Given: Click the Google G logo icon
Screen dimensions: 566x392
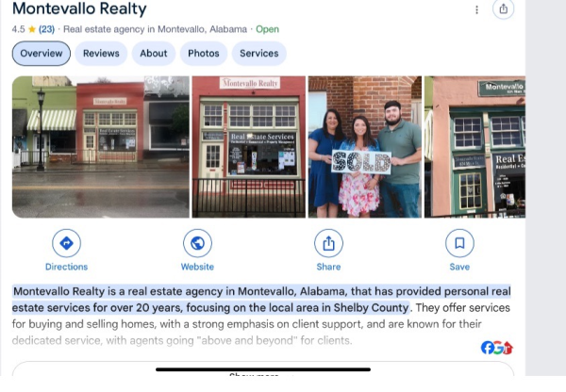Looking at the screenshot, I should pos(498,348).
